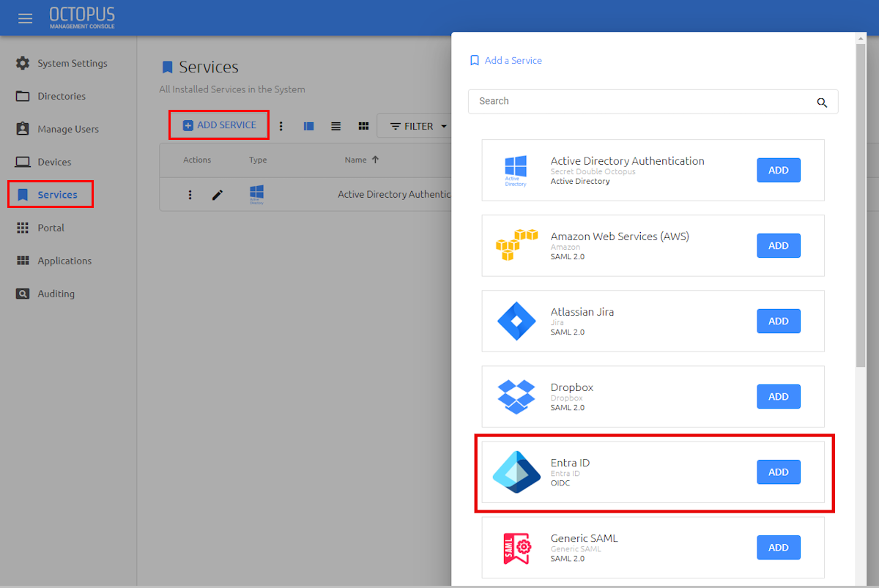Image resolution: width=879 pixels, height=588 pixels.
Task: Open the Portal section
Action: pos(51,228)
